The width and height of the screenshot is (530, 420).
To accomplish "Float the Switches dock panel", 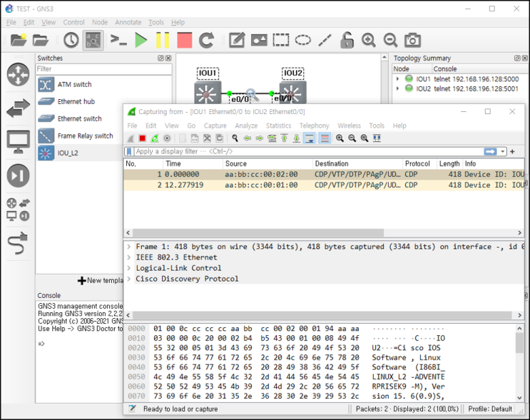I will (160, 58).
